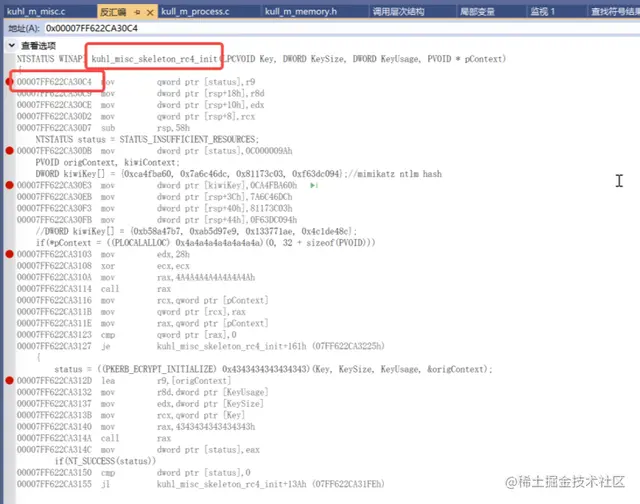Select the line at address 00007FF622CA30EB
640x504 pixels.
click(x=155, y=197)
